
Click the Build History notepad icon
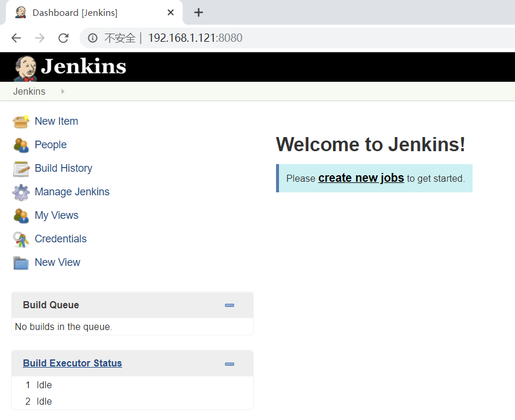21,168
